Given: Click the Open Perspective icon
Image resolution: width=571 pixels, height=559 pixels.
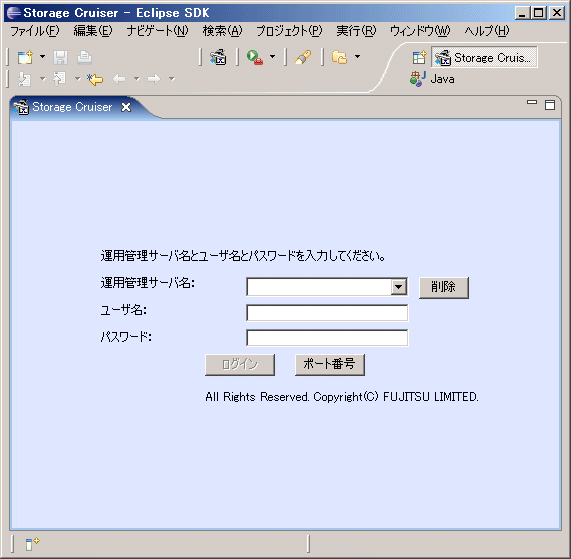Looking at the screenshot, I should pos(419,58).
